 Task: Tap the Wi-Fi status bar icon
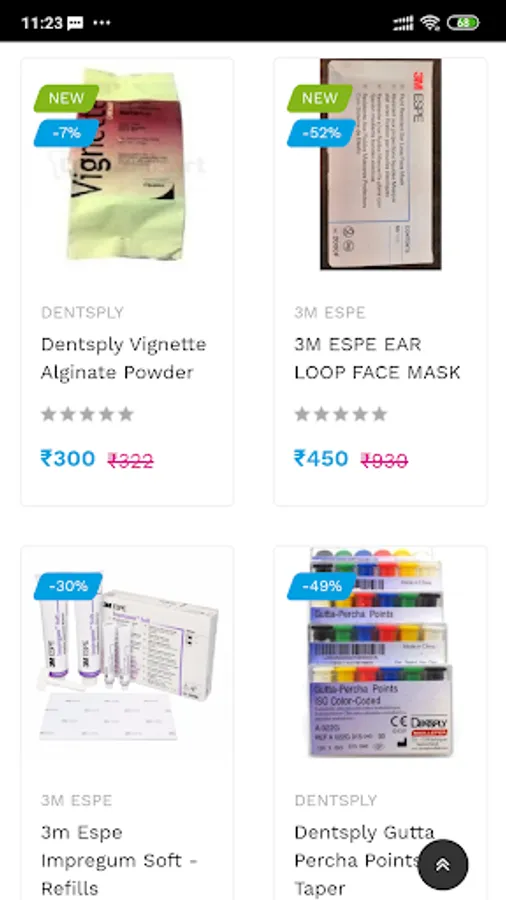(429, 23)
